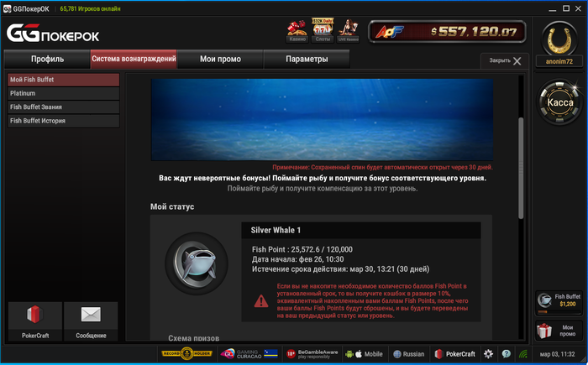Switch to the Мои промо tab
This screenshot has height=365, width=588.
click(220, 59)
